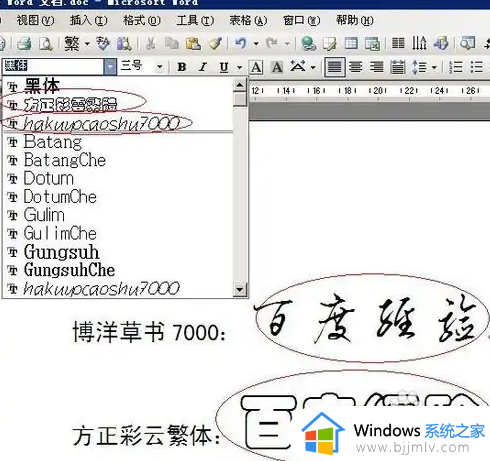Click the Cut scissors icon

click(x=151, y=44)
